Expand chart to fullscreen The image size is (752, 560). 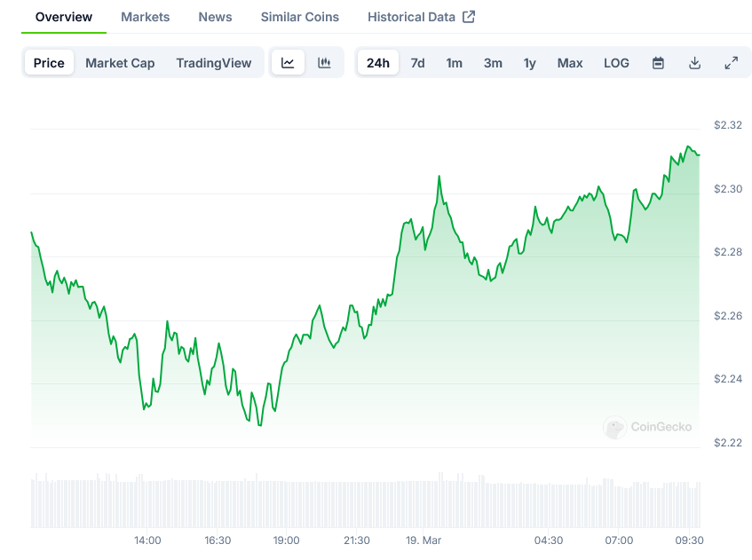click(x=731, y=63)
